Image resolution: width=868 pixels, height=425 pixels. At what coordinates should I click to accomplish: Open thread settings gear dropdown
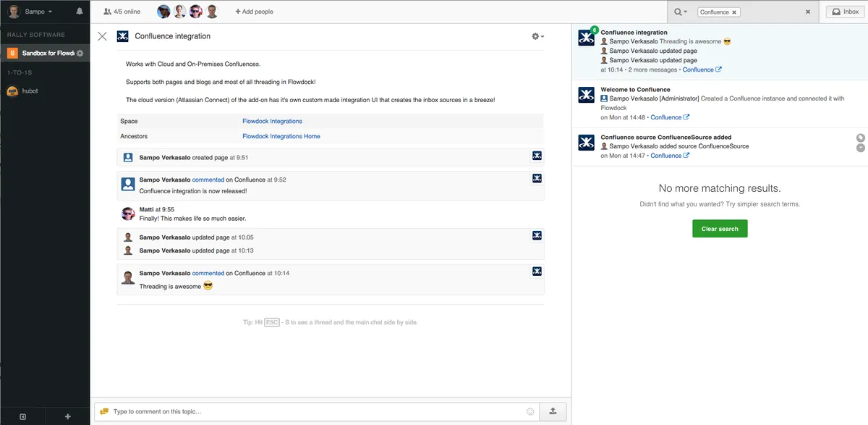click(x=537, y=36)
